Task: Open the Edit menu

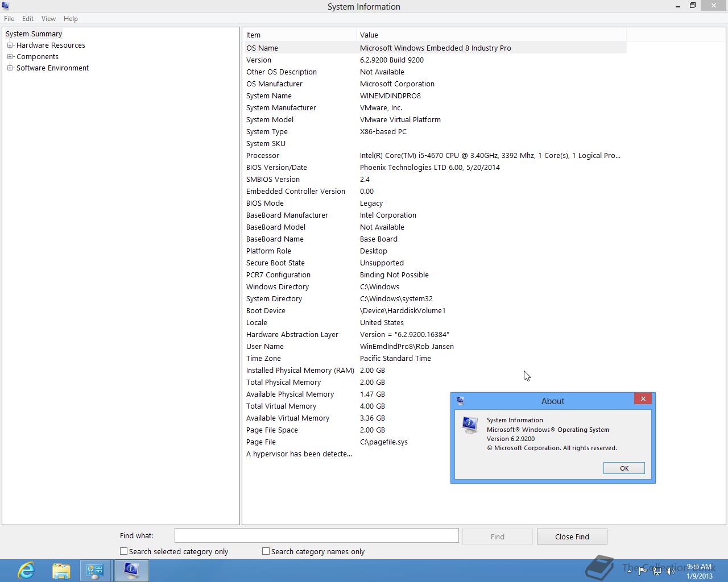Action: coord(28,18)
